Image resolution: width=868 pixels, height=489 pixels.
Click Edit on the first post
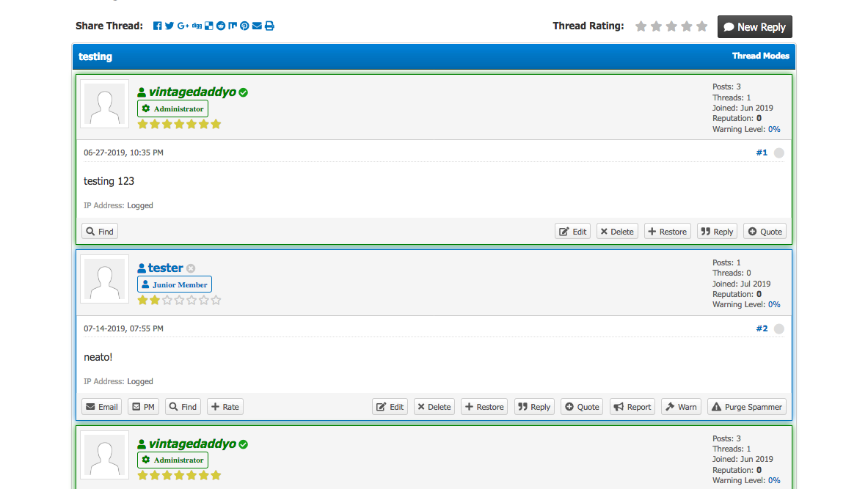pos(572,232)
